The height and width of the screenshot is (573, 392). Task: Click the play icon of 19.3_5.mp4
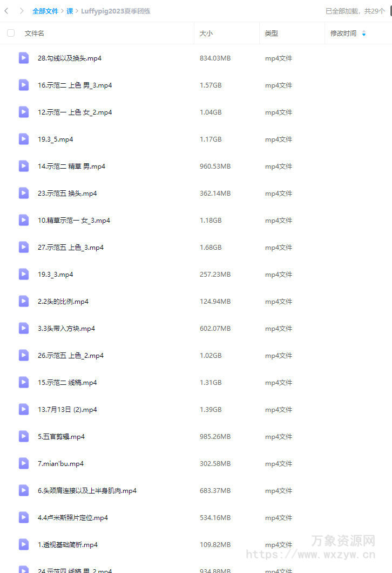pos(24,139)
